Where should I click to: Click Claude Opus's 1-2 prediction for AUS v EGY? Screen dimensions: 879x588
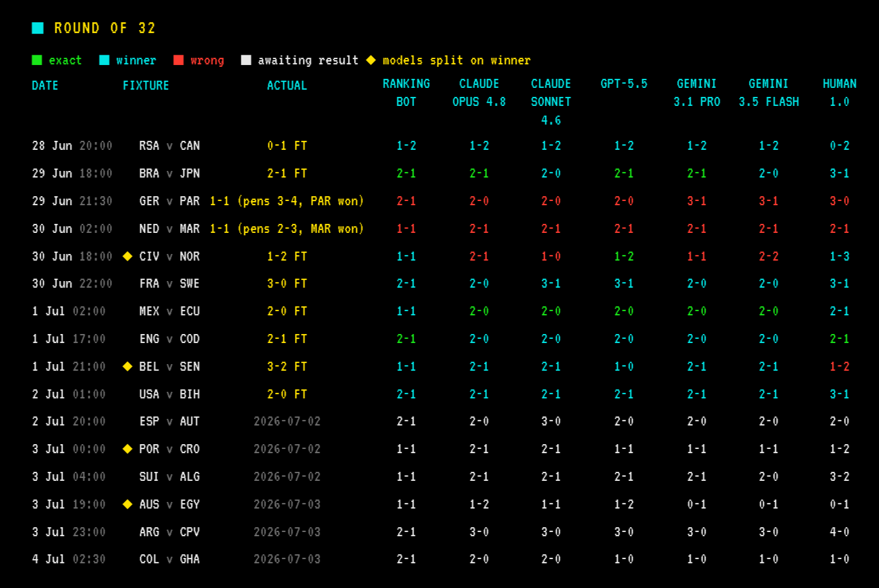(x=479, y=504)
